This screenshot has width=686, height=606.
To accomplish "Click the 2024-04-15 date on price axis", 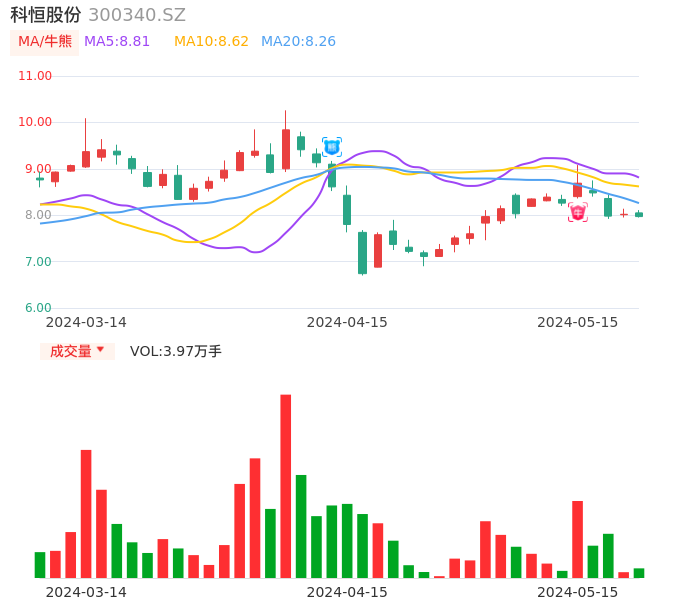I will 347,322.
